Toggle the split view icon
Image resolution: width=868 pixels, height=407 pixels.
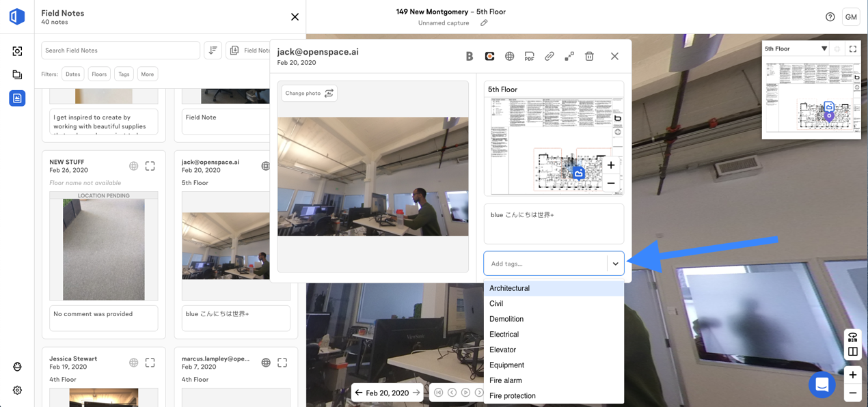tap(853, 352)
